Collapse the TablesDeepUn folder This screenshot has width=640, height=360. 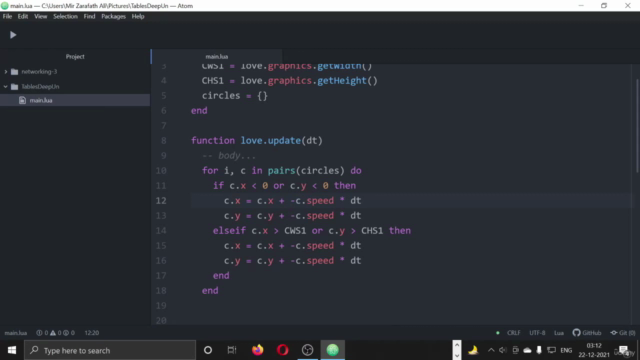(6, 87)
